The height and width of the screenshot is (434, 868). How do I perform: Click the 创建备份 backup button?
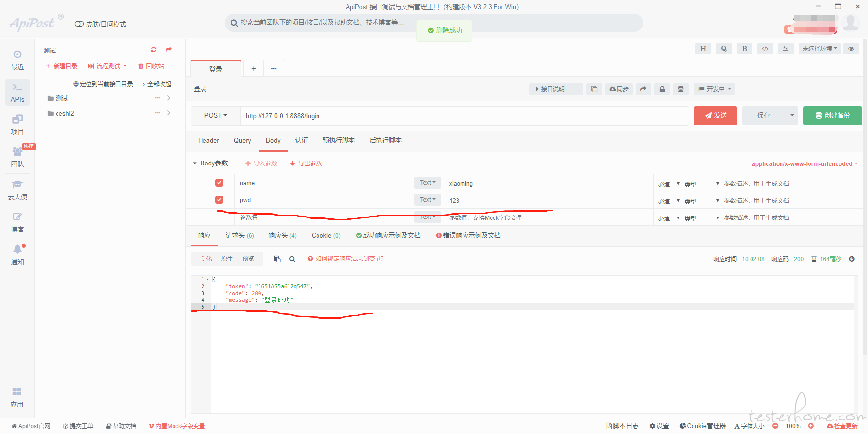pos(833,116)
